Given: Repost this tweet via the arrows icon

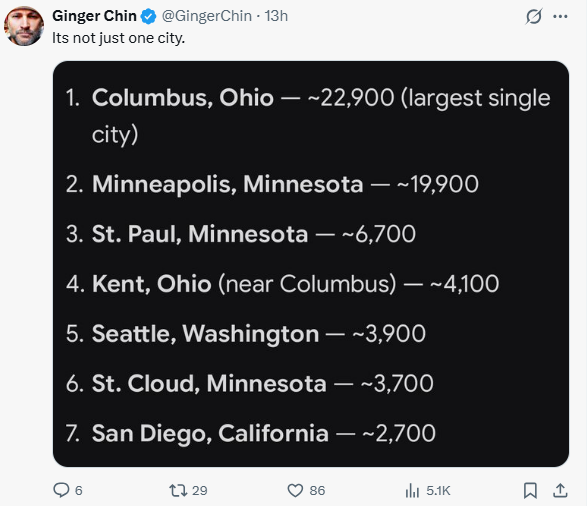Looking at the screenshot, I should click(x=178, y=490).
